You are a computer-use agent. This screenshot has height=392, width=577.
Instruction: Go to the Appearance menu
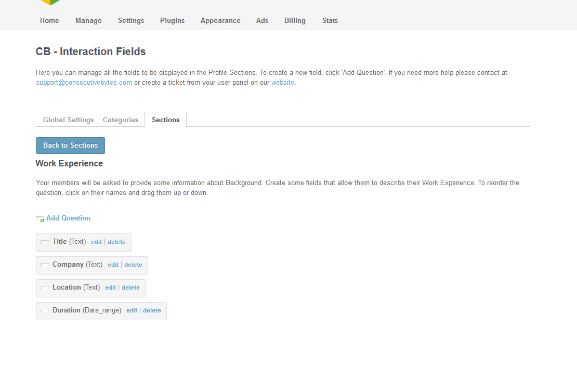tap(220, 21)
